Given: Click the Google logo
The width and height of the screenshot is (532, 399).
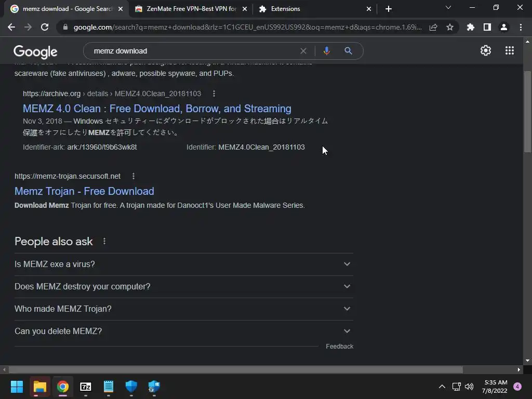Looking at the screenshot, I should pyautogui.click(x=35, y=51).
